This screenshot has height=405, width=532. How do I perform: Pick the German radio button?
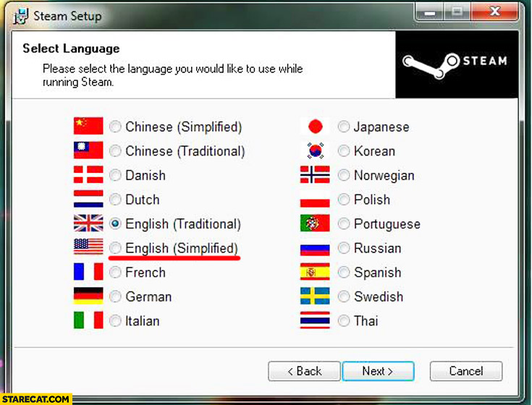coord(115,297)
